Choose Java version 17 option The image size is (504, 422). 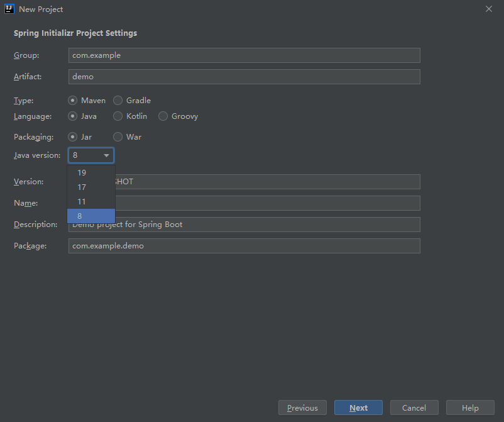90,187
